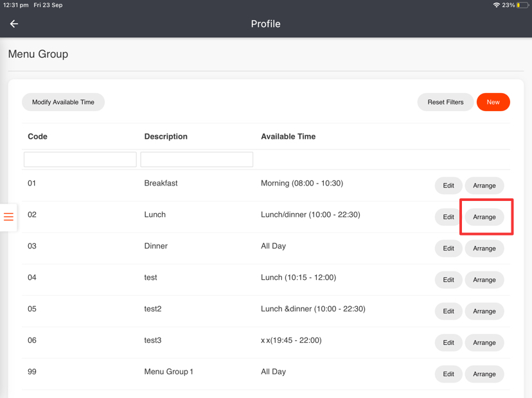Image resolution: width=532 pixels, height=398 pixels.
Task: Click Modify Available Time button
Action: click(63, 102)
